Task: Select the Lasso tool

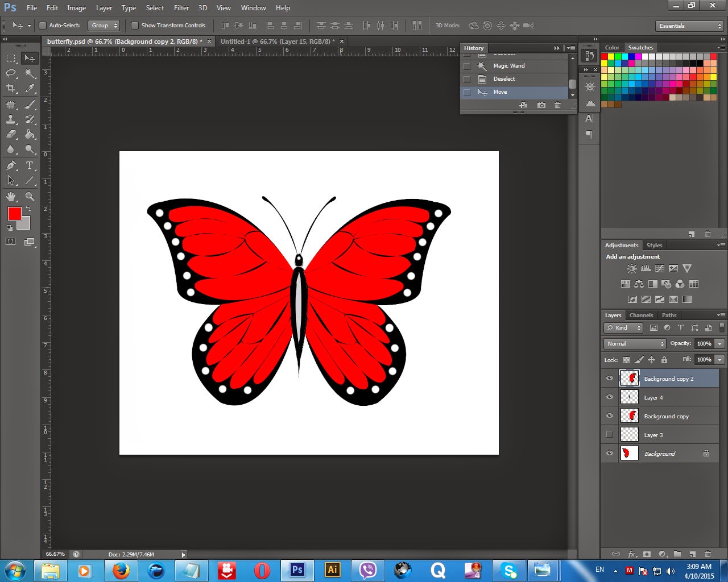Action: (11, 73)
